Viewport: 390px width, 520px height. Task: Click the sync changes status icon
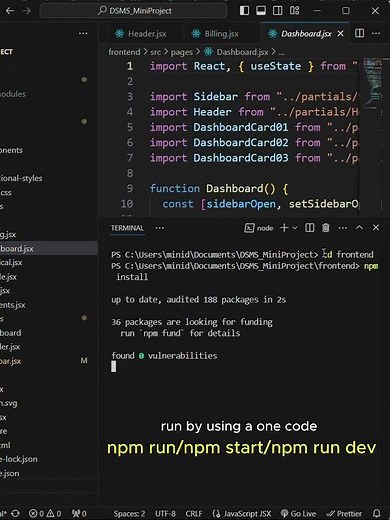[x=15, y=513]
